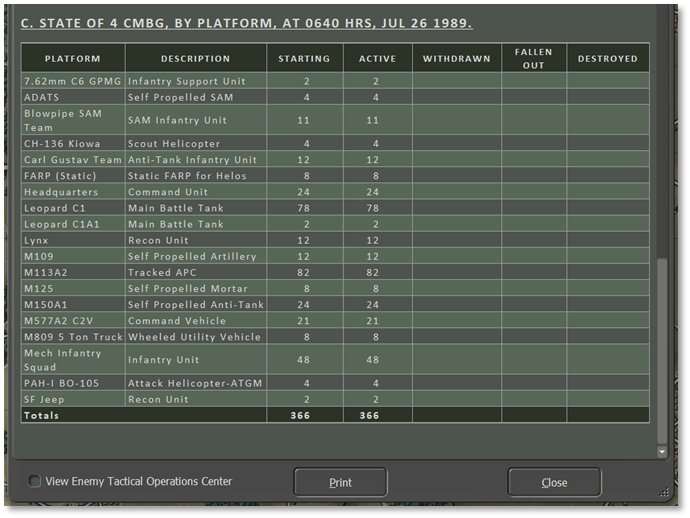Click the Close button
This screenshot has height=518, width=690.
(x=554, y=482)
